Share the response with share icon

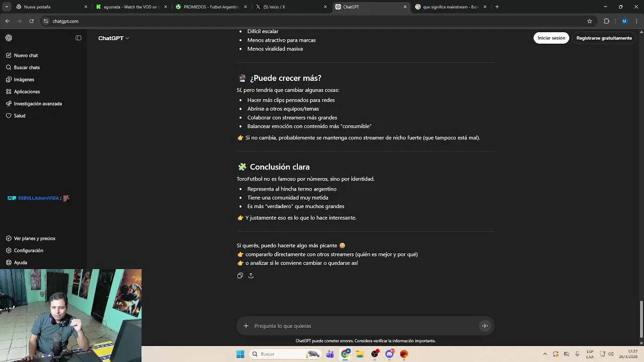[x=251, y=276]
